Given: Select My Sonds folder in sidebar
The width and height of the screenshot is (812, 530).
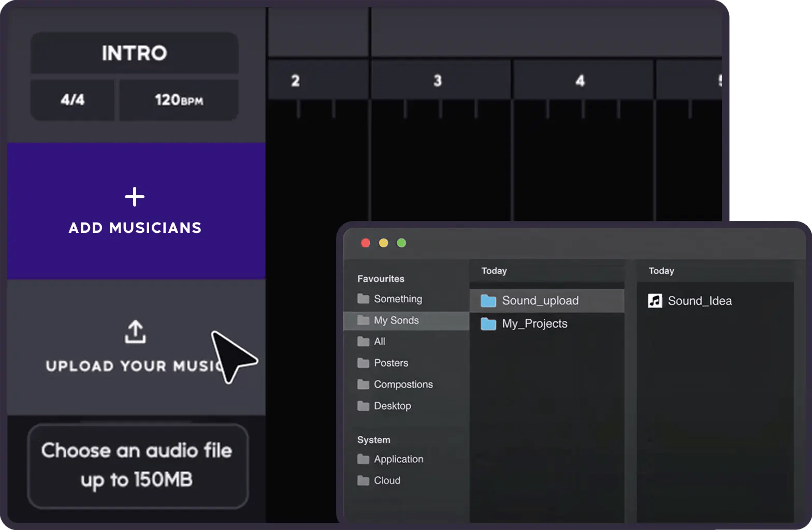Looking at the screenshot, I should (x=396, y=320).
